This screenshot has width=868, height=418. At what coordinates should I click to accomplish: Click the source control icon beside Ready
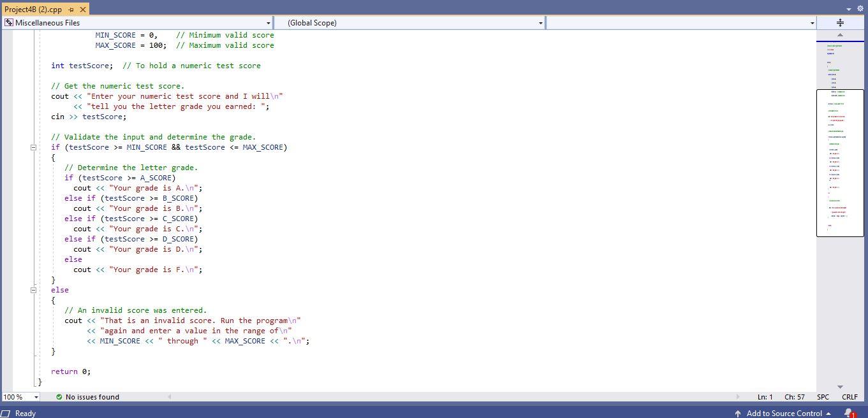click(6, 413)
